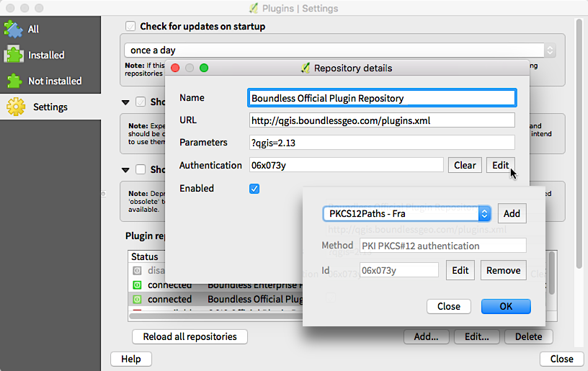Open the PKCS12Paths - Fra config dropdown

[406, 214]
